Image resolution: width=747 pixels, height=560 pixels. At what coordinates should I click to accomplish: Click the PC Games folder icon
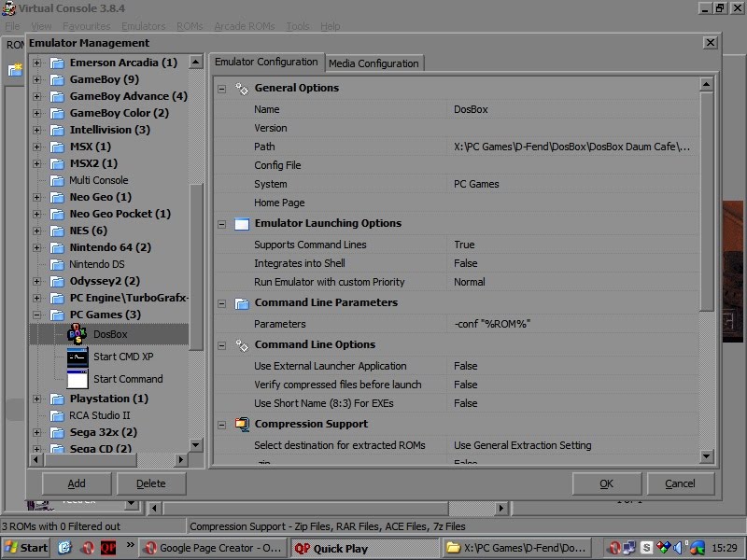tap(58, 315)
